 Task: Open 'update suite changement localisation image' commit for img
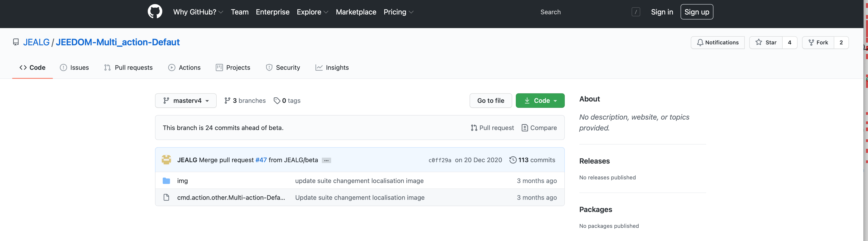(359, 181)
